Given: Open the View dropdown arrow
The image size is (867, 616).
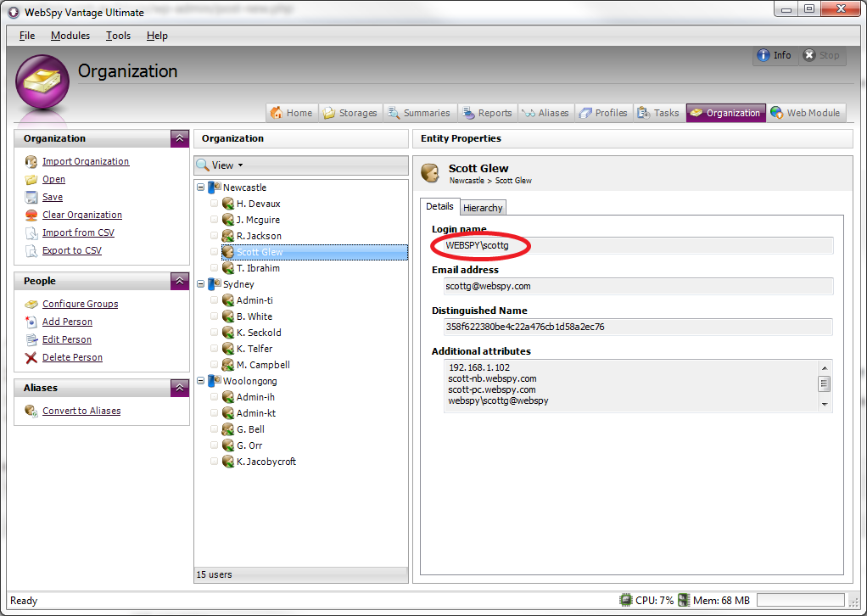Looking at the screenshot, I should tap(241, 165).
